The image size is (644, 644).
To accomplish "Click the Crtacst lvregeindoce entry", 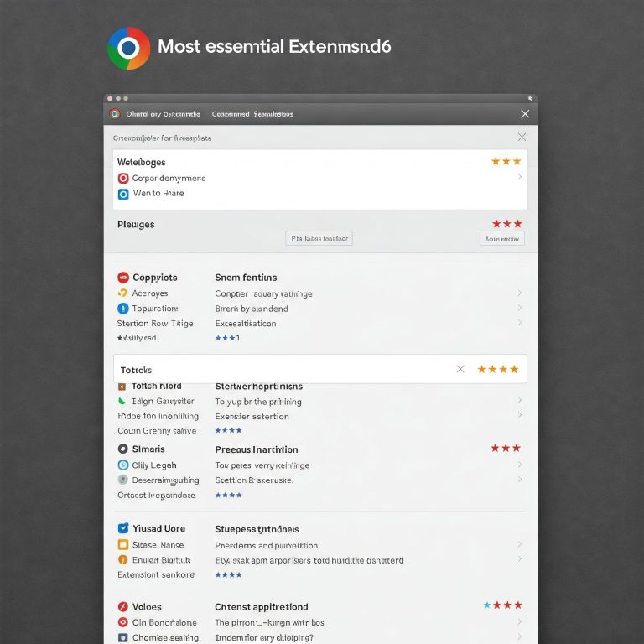I will [157, 496].
